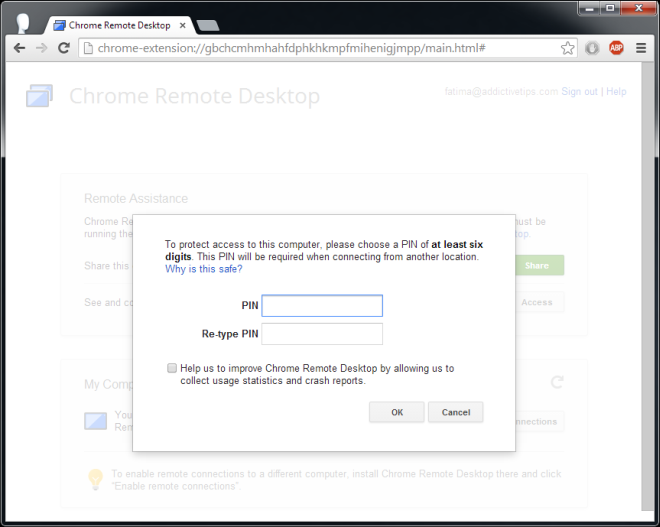
Task: Focus the Re-type PIN field
Action: (322, 334)
